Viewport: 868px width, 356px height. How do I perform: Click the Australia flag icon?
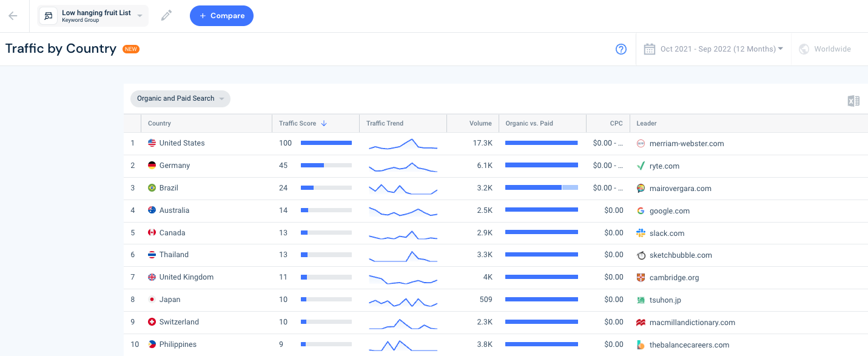point(152,210)
